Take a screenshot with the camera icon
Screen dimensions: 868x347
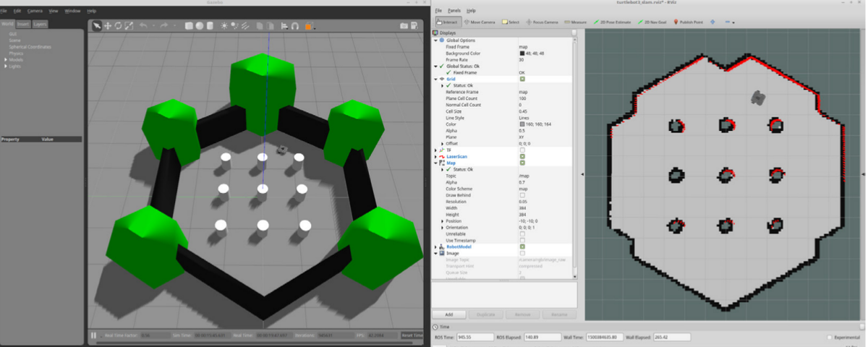[x=404, y=26]
